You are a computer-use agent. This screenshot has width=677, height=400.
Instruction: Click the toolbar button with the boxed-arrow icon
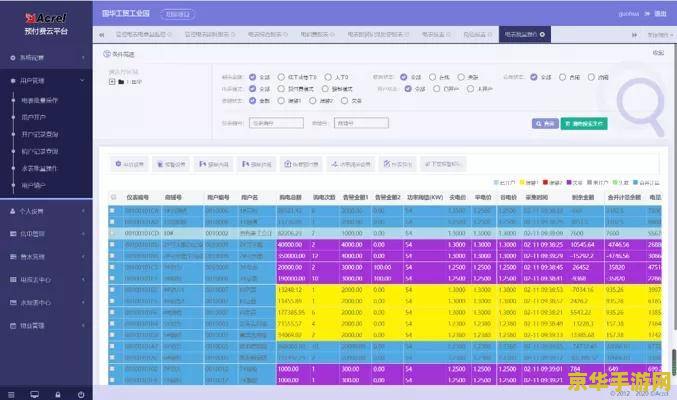[x=301, y=164]
